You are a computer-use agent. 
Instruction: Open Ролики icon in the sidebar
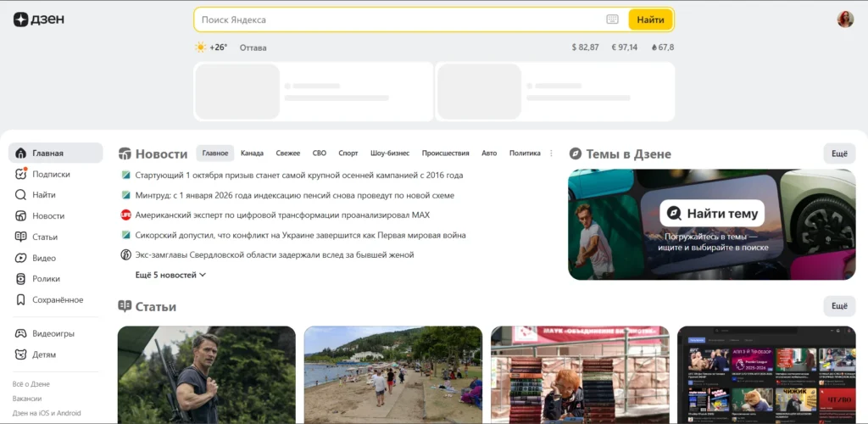coord(20,279)
